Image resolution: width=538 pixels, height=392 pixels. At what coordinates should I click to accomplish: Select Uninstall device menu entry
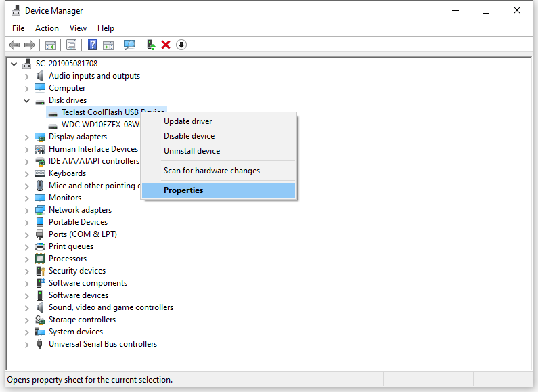(192, 151)
